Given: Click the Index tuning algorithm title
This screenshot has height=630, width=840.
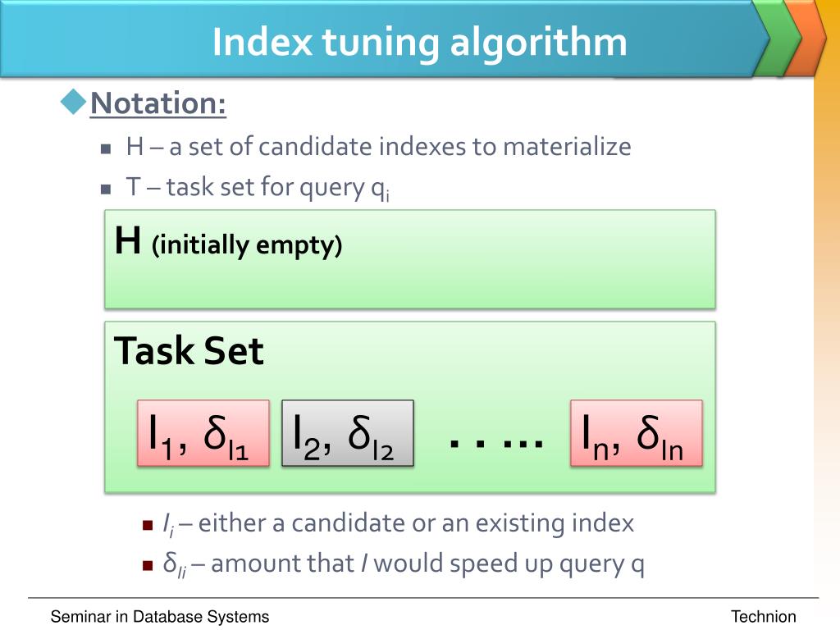Looking at the screenshot, I should click(419, 42).
